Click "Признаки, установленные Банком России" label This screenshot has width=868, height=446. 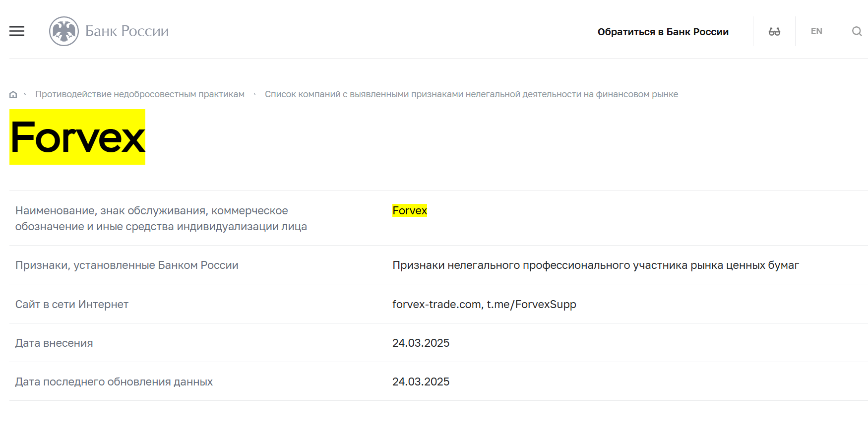[127, 265]
